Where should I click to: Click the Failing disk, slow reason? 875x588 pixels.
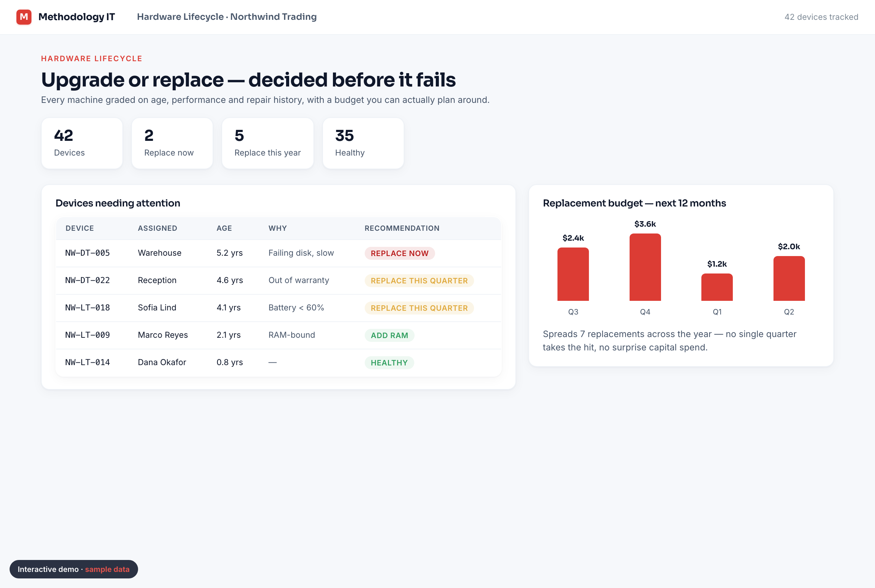(x=301, y=253)
